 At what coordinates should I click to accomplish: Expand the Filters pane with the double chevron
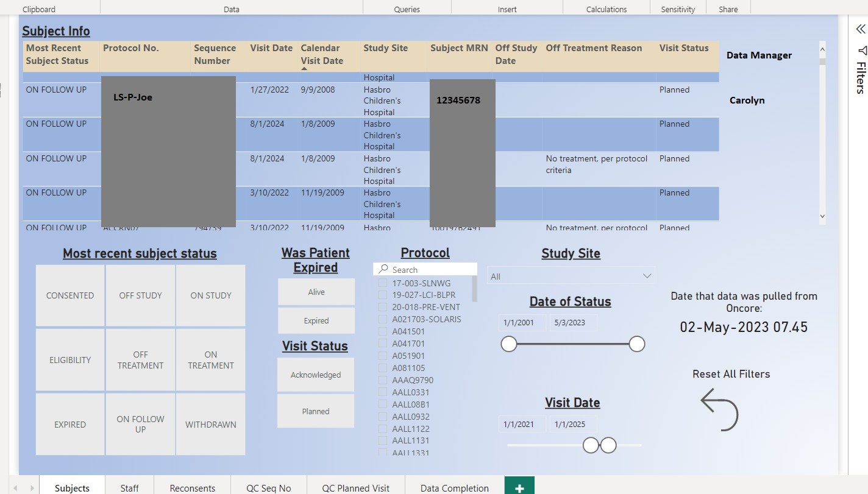click(x=860, y=29)
